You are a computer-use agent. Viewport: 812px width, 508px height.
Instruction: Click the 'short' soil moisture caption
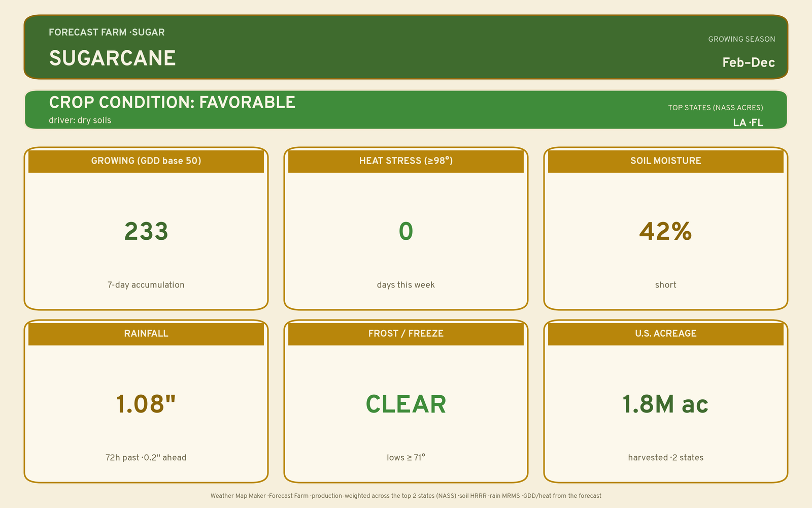[666, 285]
